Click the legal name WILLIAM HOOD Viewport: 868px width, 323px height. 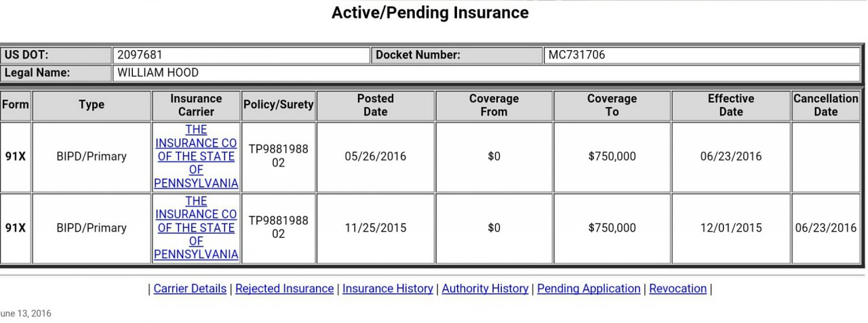(x=158, y=72)
